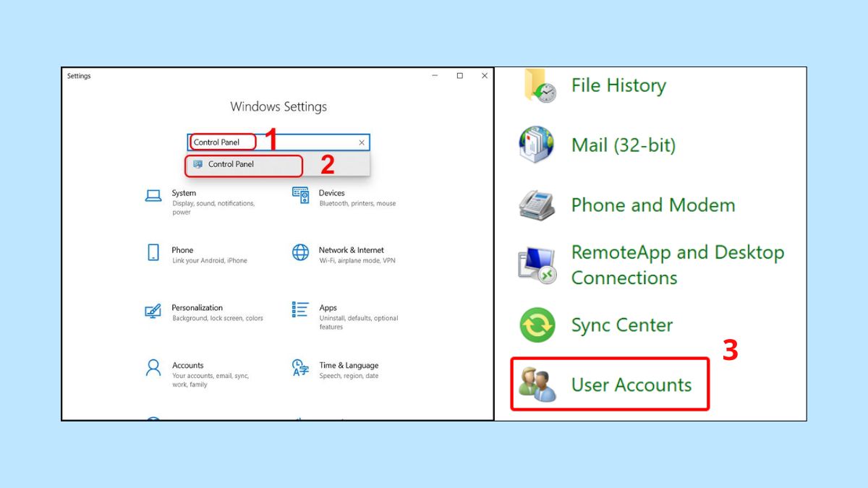This screenshot has width=868, height=488.
Task: Click the System category title
Action: coord(184,193)
